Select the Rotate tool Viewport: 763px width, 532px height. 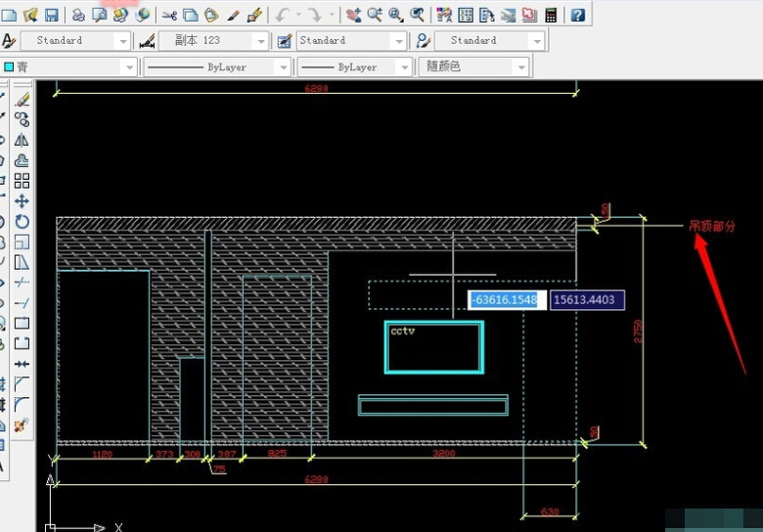coord(22,221)
